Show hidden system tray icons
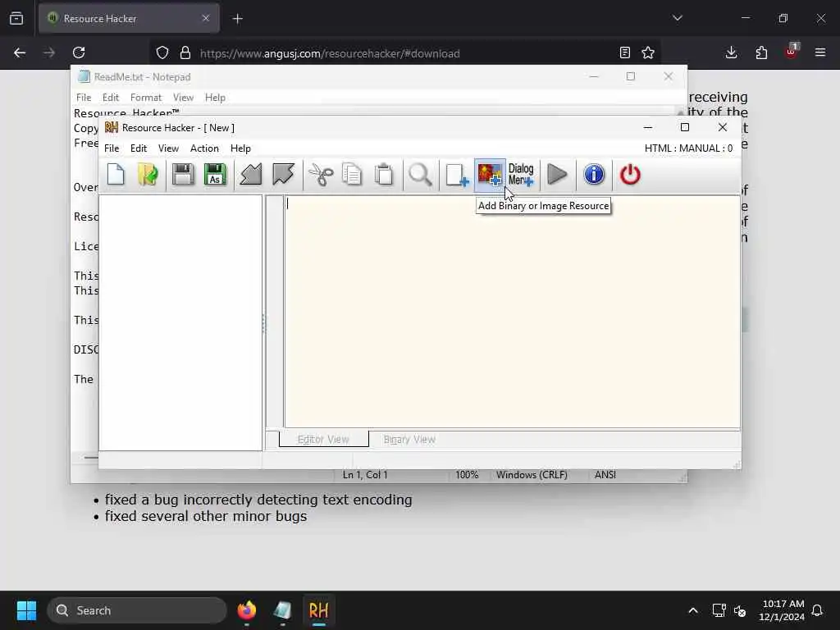 pos(692,610)
